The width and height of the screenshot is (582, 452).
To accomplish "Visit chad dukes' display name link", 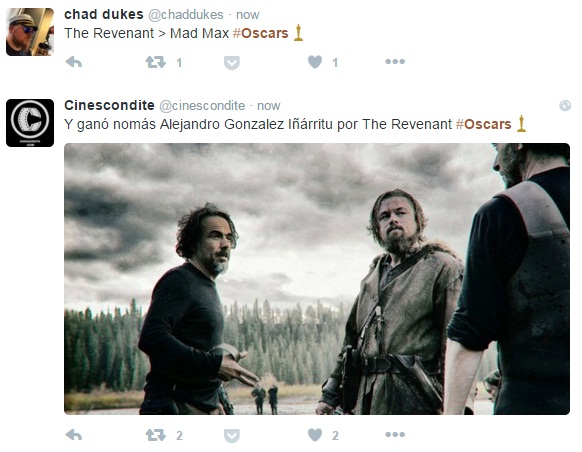I will [x=104, y=14].
